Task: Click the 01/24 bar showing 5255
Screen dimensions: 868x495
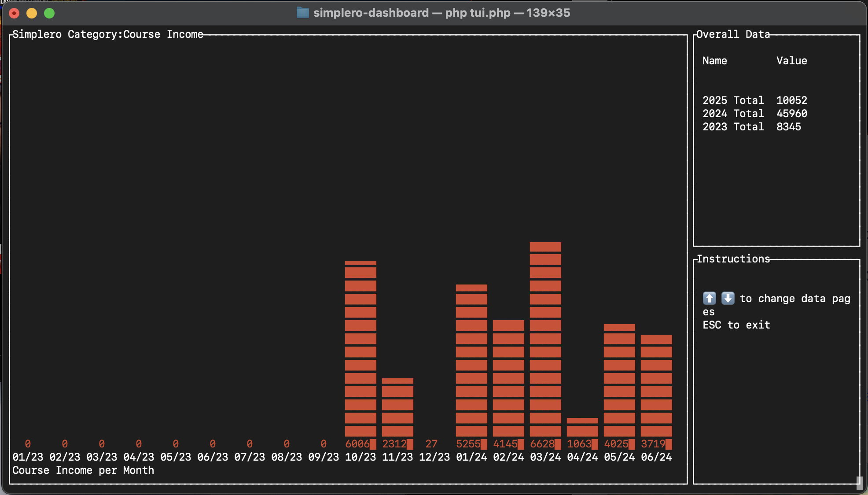Action: pos(471,366)
